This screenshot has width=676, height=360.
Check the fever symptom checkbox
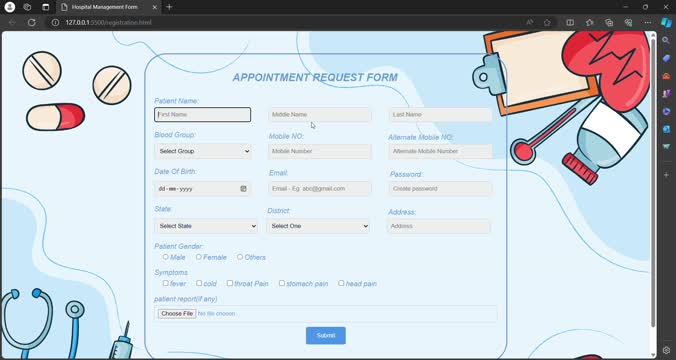point(166,283)
